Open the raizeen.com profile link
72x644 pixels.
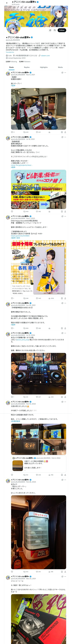click(45, 55)
